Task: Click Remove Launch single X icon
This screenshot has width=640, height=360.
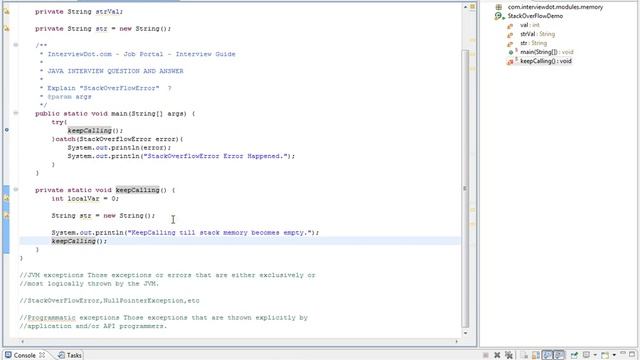Action: click(x=497, y=355)
